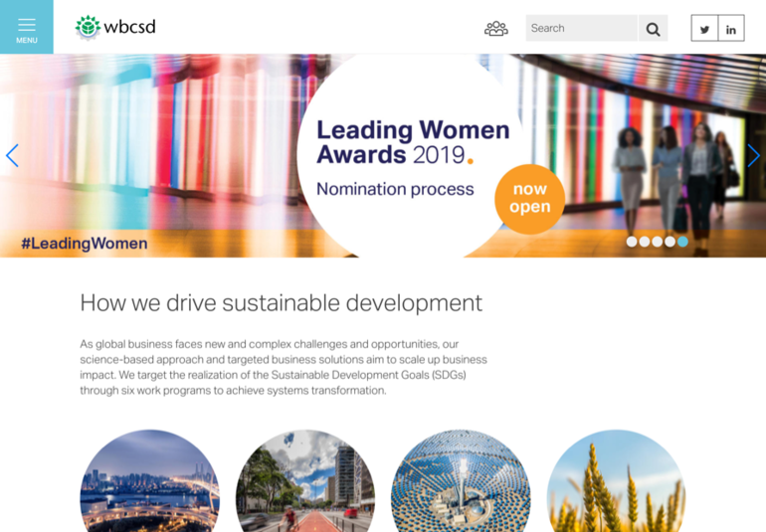Open the cyclist street thumbnail
Viewport: 766px width, 532px height.
[x=305, y=480]
